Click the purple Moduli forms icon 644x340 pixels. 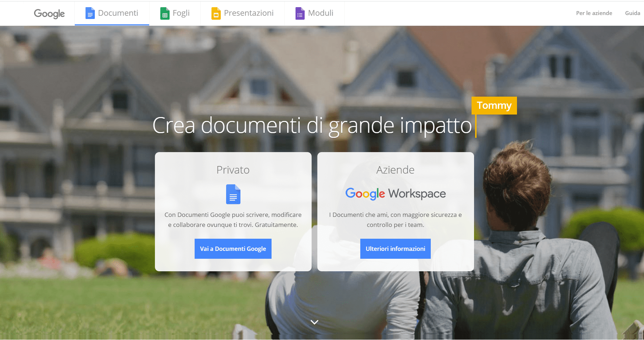[300, 14]
